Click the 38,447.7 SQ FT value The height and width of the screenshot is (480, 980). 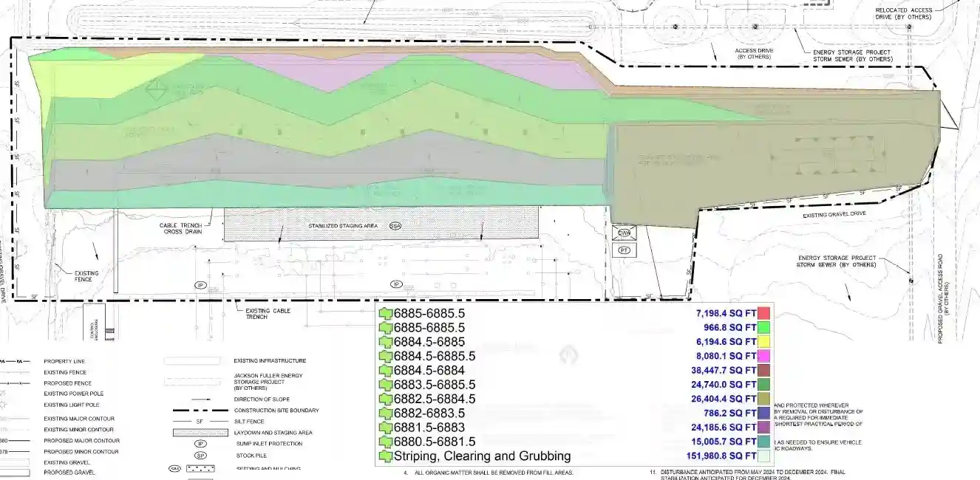[x=724, y=370]
